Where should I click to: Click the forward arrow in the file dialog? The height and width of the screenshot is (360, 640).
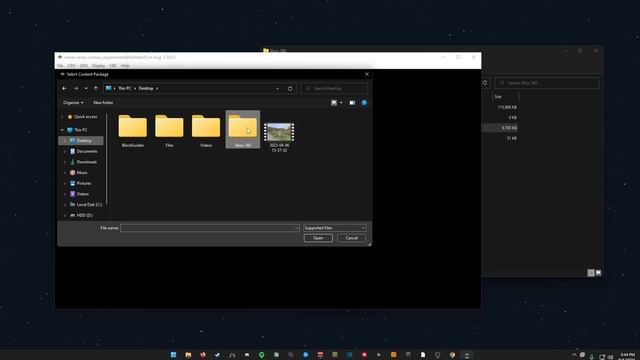tap(76, 88)
